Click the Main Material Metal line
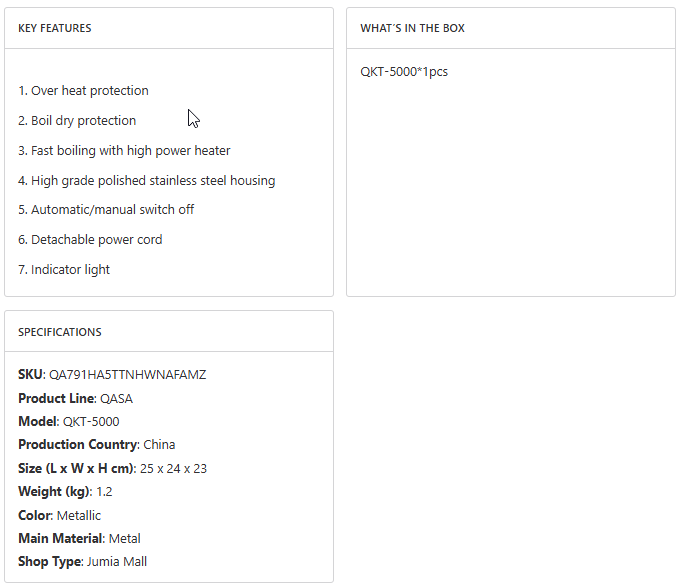The width and height of the screenshot is (682, 588). coord(124,539)
